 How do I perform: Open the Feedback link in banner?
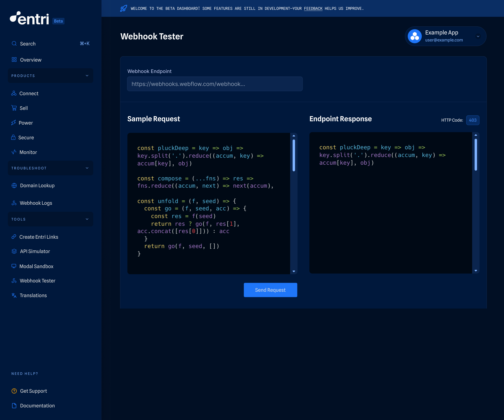pos(313,8)
